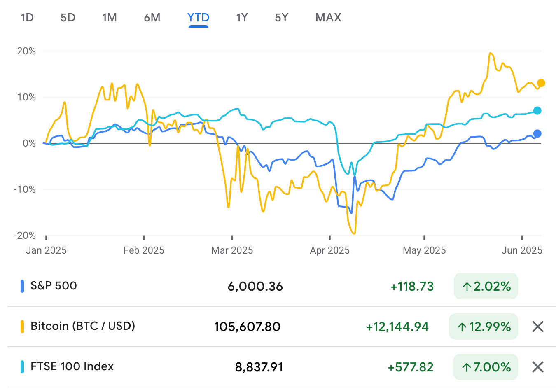Select the 5D time range tab

(68, 18)
